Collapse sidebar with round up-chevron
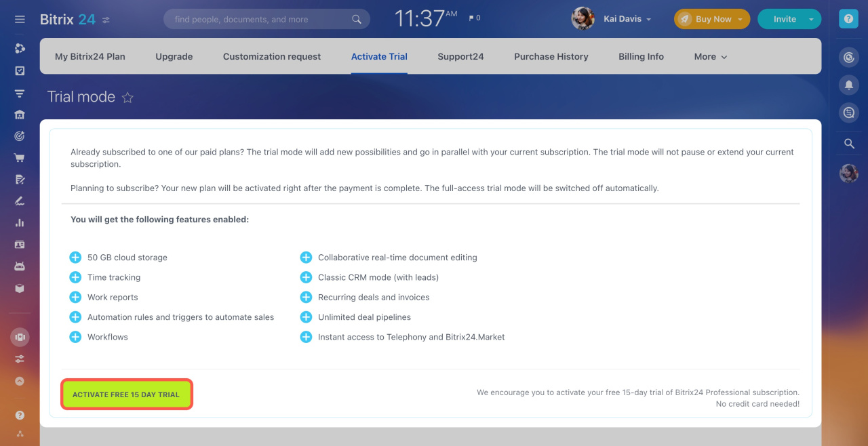The height and width of the screenshot is (446, 868). pyautogui.click(x=20, y=382)
